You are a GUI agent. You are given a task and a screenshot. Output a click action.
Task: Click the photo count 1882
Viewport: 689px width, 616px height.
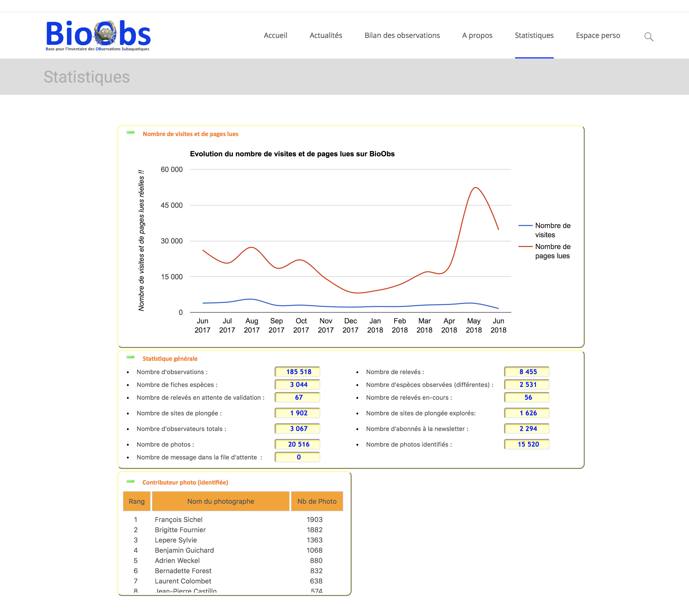(315, 530)
